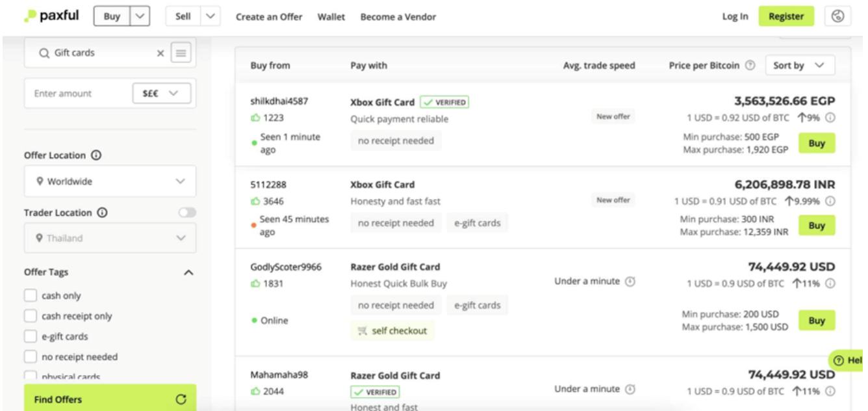Show Trader Location info tooltip
Viewport: 868px width, 411px height.
click(x=102, y=213)
